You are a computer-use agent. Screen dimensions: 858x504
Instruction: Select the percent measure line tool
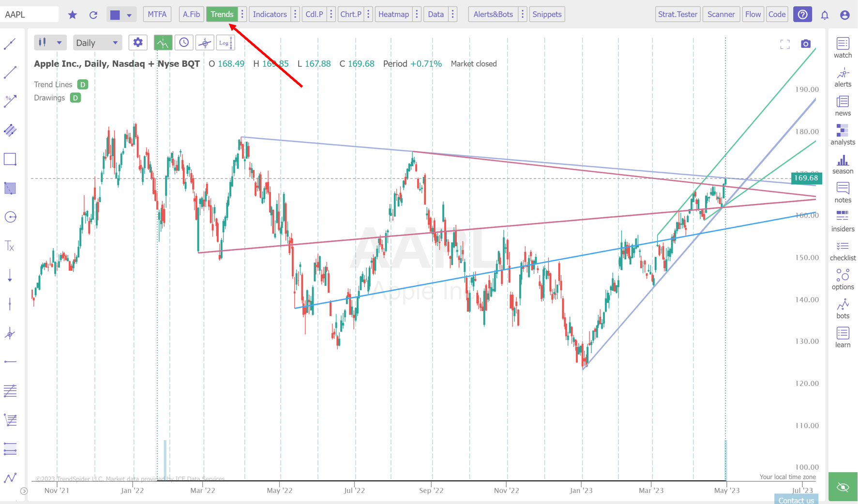pyautogui.click(x=10, y=101)
